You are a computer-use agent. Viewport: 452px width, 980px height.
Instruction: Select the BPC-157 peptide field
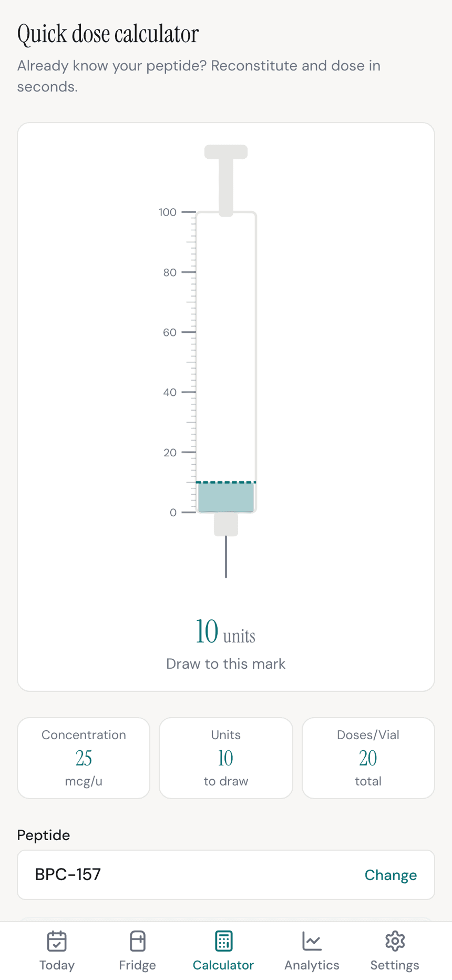pos(226,875)
